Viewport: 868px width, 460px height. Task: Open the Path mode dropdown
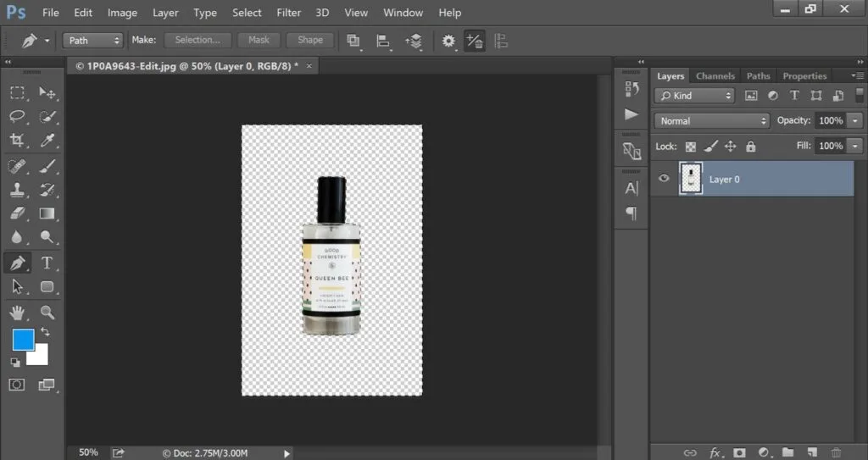tap(93, 40)
